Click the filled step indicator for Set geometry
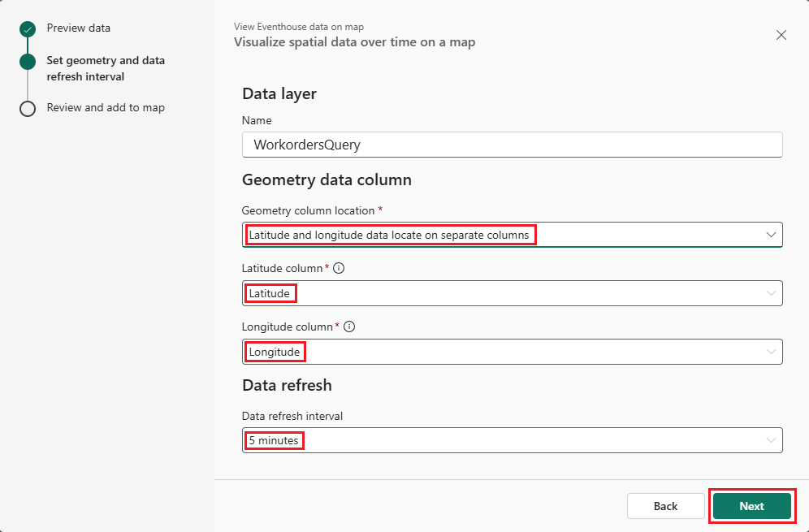Viewport: 809px width, 532px height. 27,60
